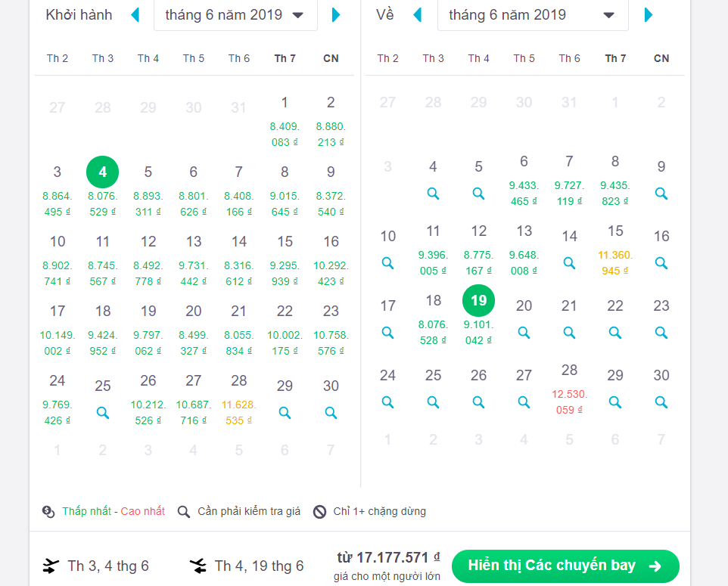Choose return June 12 priced 8.775.167
Screen dimensions: 728x586
[478, 250]
